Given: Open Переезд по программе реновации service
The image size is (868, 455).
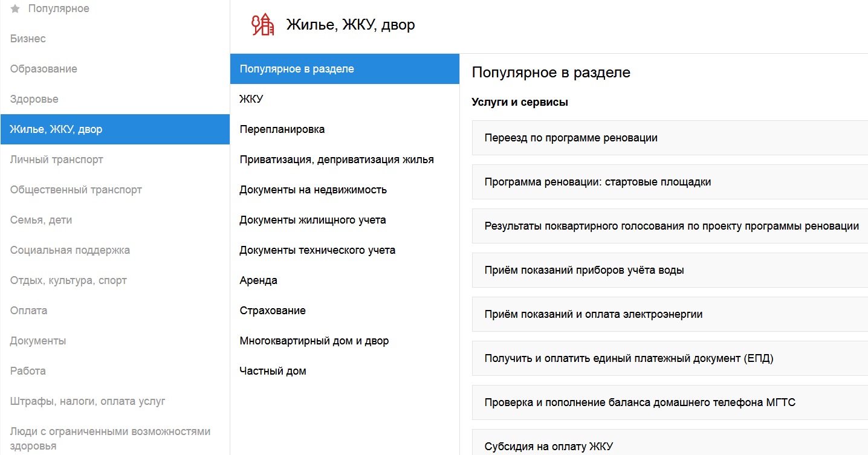Looking at the screenshot, I should coord(571,138).
